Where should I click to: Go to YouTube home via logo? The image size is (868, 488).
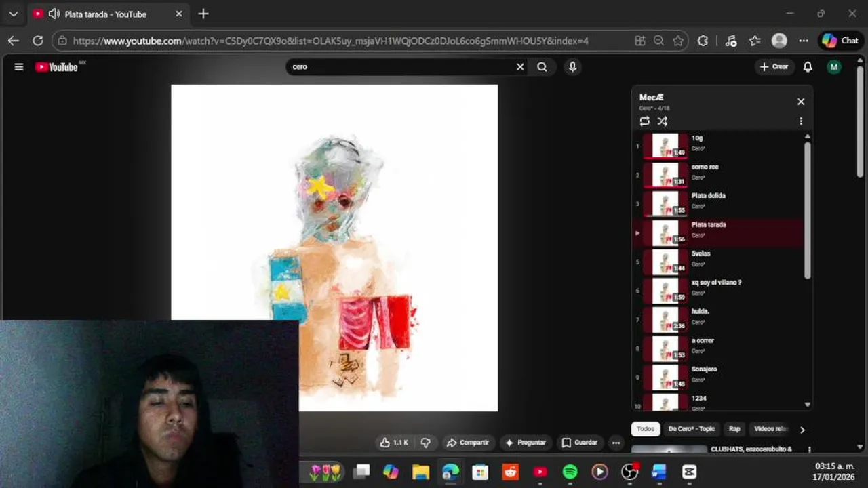click(57, 67)
